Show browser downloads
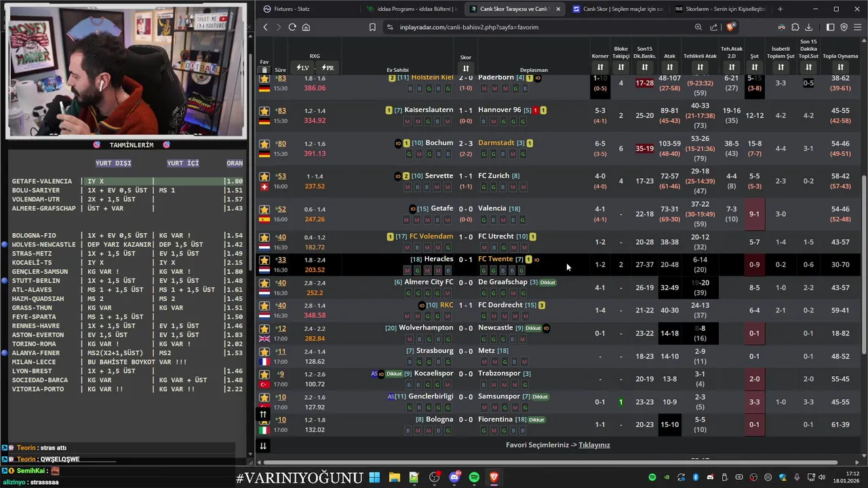 pyautogui.click(x=808, y=27)
